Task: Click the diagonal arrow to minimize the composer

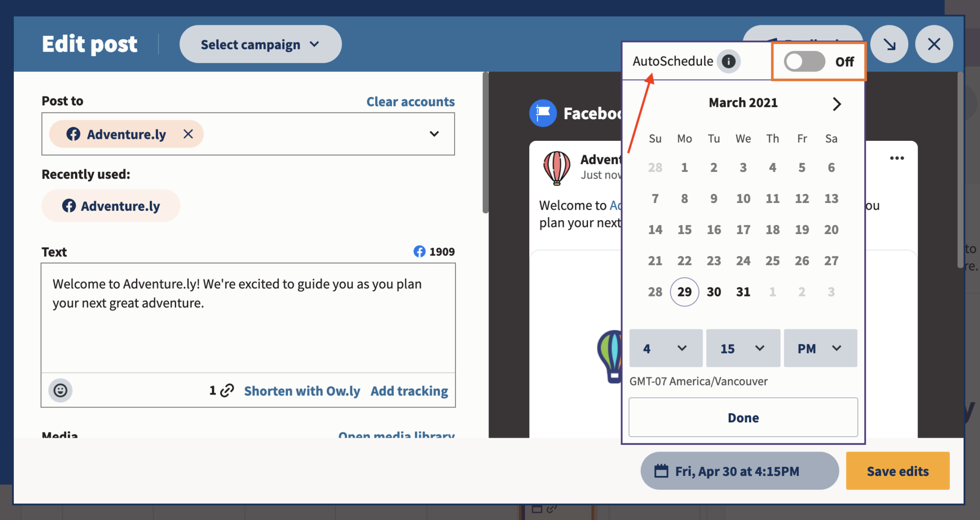Action: 889,44
